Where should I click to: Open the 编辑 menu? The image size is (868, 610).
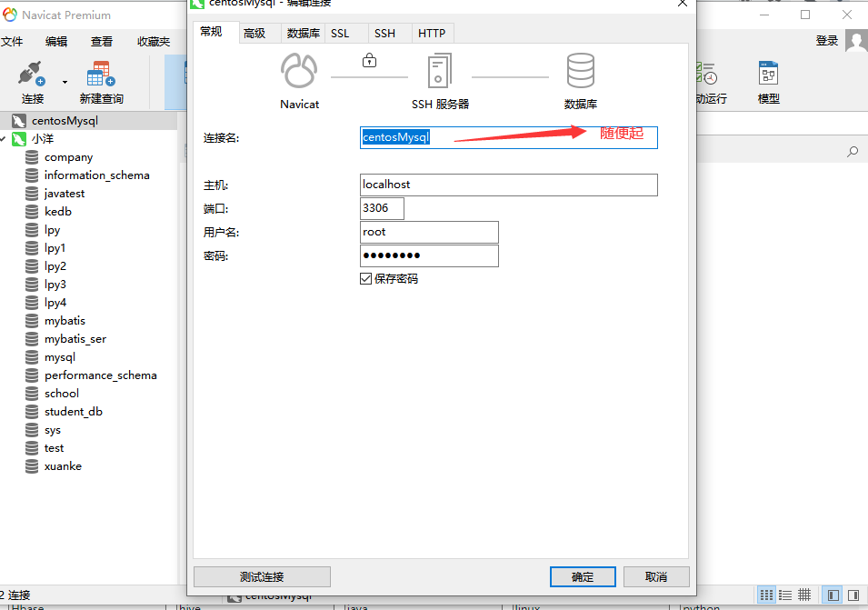point(56,42)
